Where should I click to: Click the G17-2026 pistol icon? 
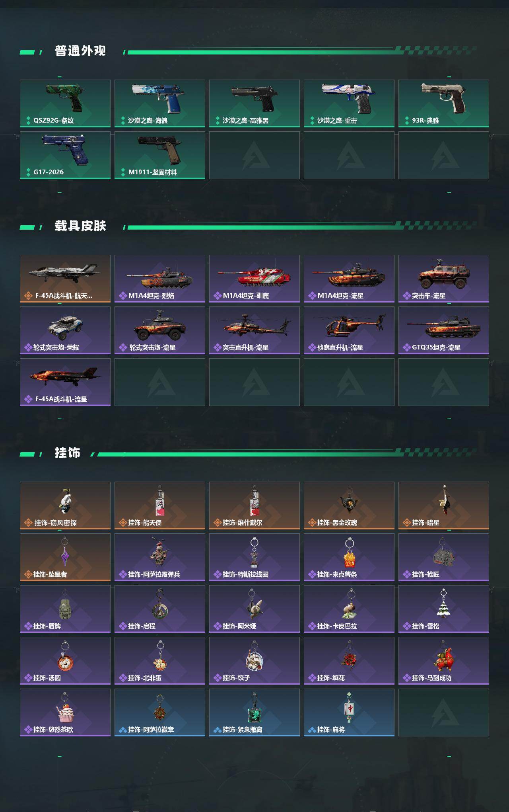(65, 150)
